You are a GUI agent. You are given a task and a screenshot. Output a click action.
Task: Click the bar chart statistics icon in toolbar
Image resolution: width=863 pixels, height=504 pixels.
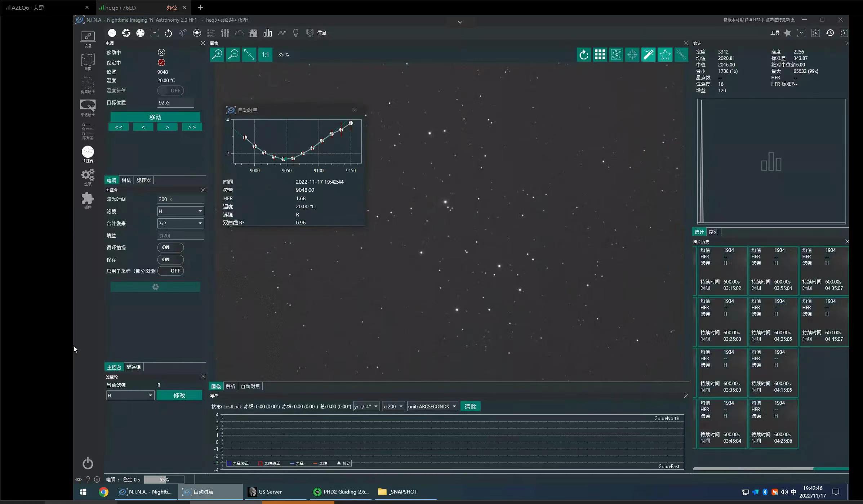click(267, 33)
